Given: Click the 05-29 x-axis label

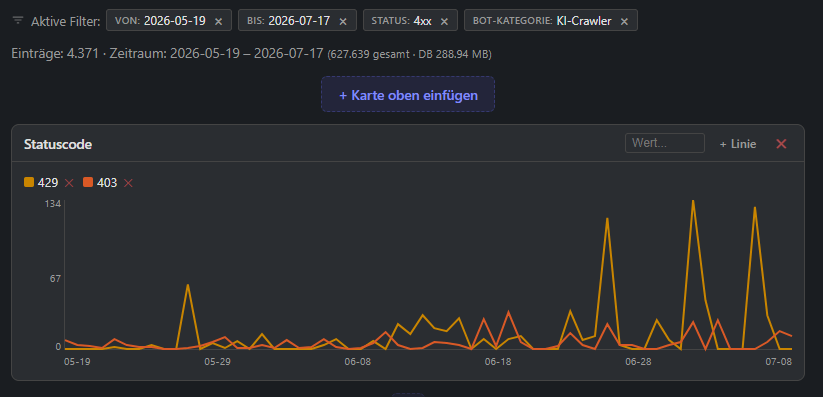Looking at the screenshot, I should coord(217,362).
